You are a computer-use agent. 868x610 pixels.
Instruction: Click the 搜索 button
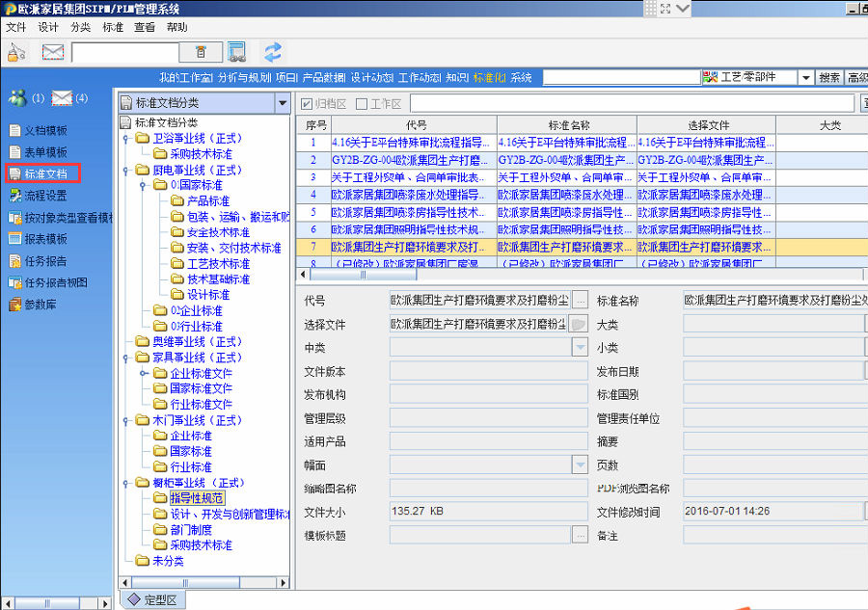tap(828, 77)
